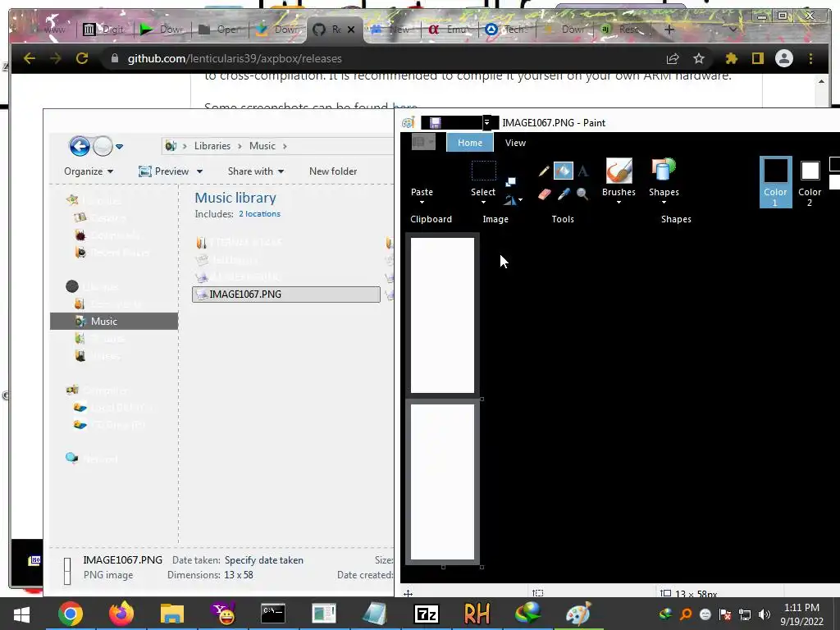Open the Chrome tab search chevron

click(x=733, y=30)
